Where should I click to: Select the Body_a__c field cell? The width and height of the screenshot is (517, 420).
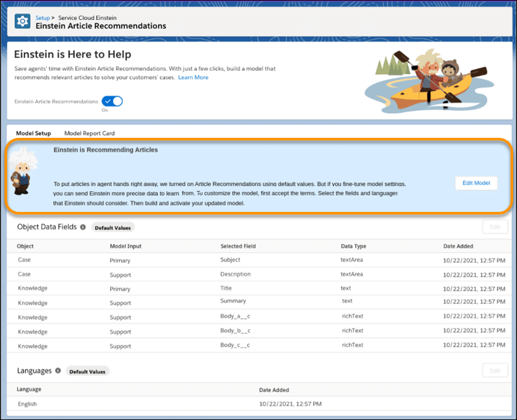pos(235,316)
